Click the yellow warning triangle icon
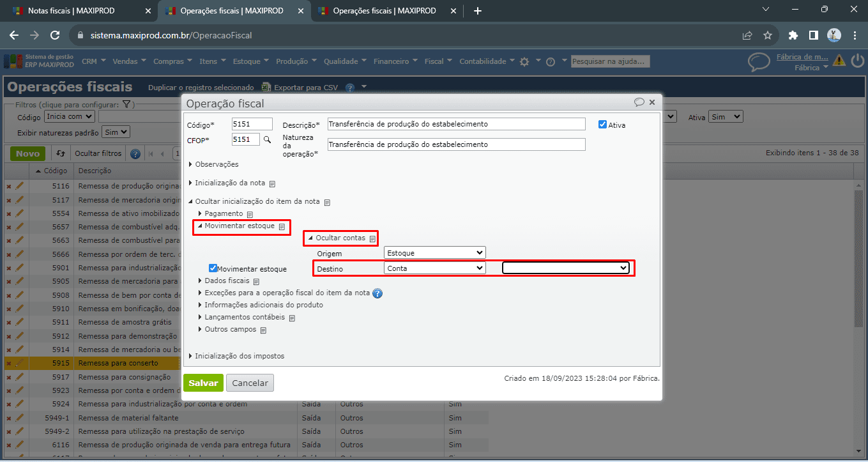 tap(839, 61)
